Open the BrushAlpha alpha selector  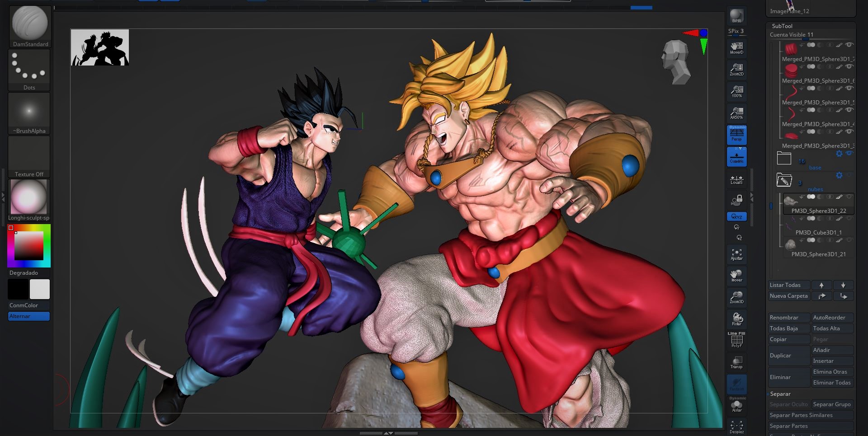coord(29,113)
